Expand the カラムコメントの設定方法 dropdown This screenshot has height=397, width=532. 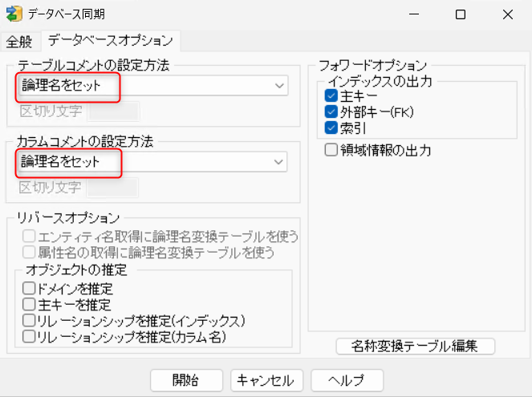click(x=152, y=162)
